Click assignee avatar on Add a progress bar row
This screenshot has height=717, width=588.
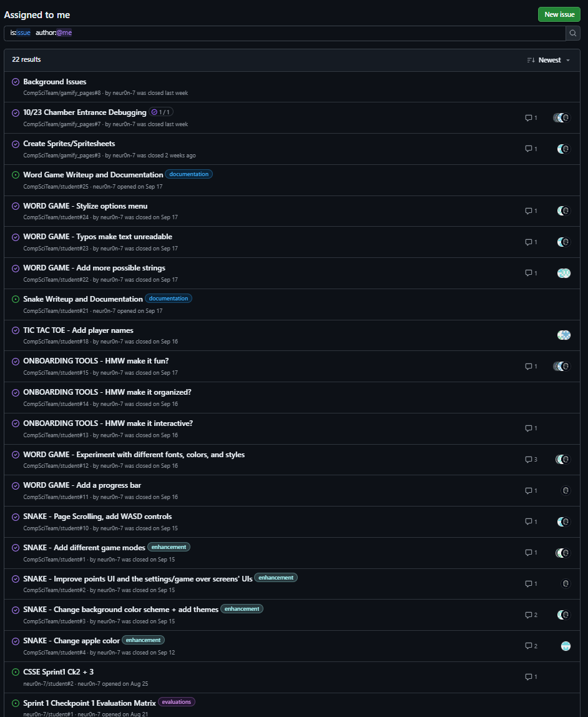[566, 491]
